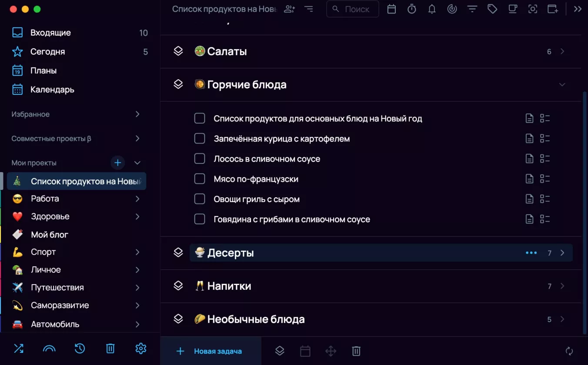
Task: Open note icon for Говядина с грибами
Action: (x=529, y=219)
